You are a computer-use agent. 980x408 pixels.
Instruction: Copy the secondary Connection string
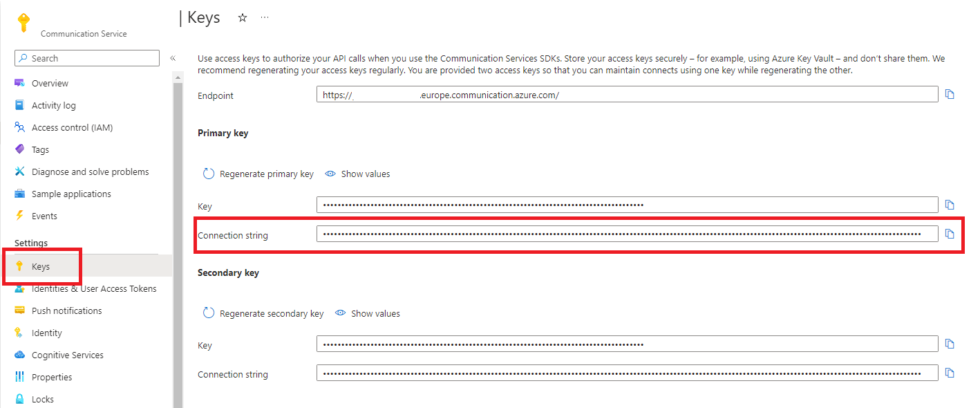950,373
